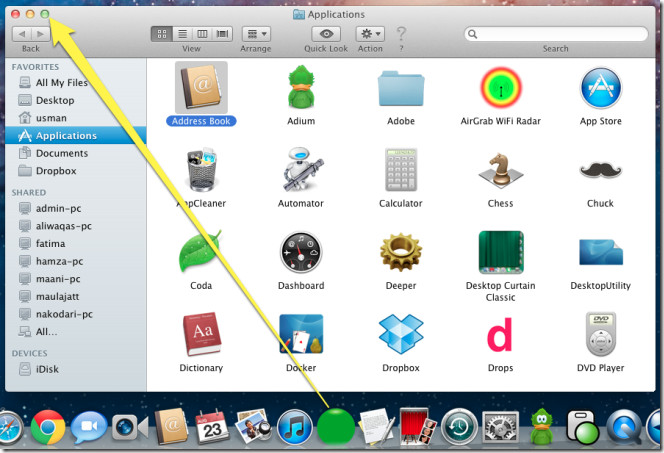664x453 pixels.
Task: Switch to list view
Action: tap(183, 34)
